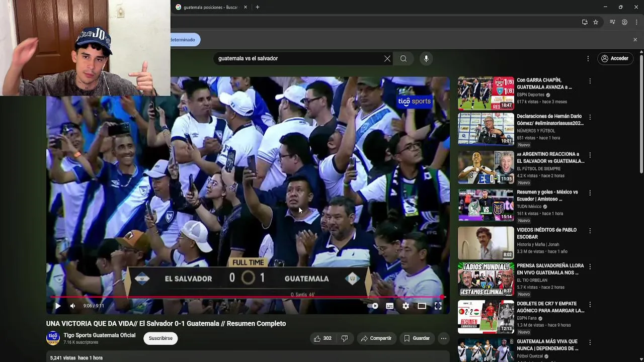Open options for 'PRENSA SALVADOREÑA LLORA' video
The height and width of the screenshot is (362, 644).
pyautogui.click(x=590, y=266)
